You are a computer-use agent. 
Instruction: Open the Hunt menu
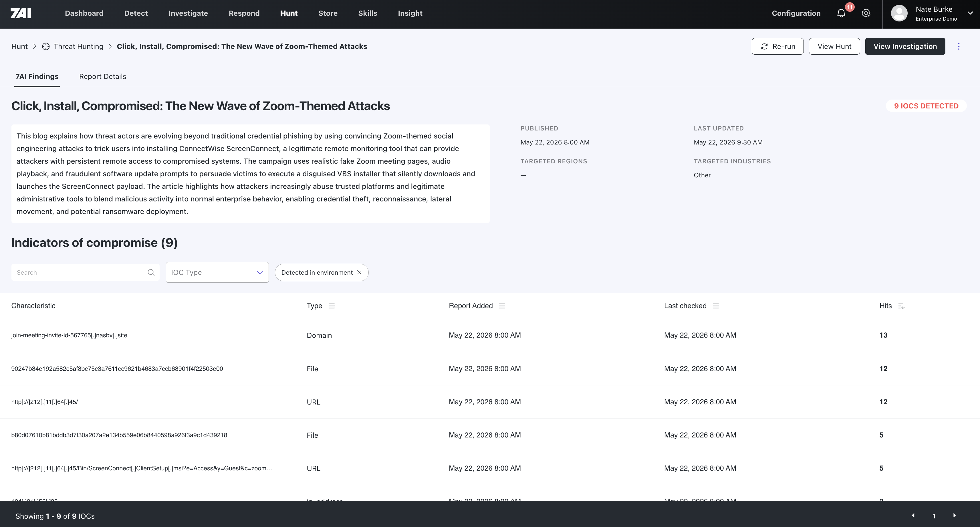289,13
